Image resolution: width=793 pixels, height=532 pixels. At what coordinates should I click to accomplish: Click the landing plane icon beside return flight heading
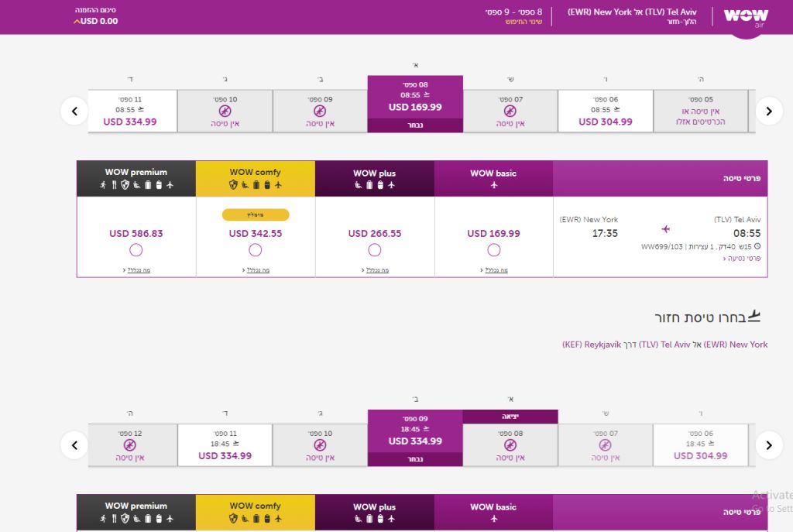754,316
